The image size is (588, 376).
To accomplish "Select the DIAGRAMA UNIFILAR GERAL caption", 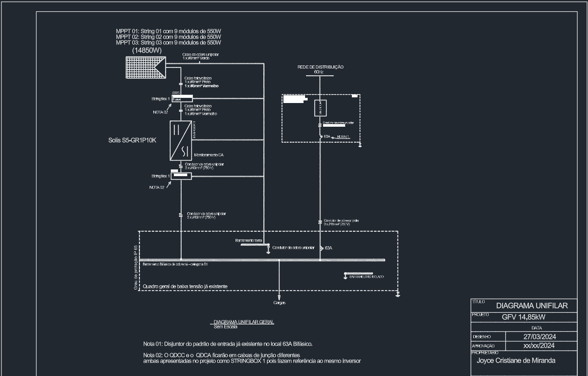I will point(243,321).
